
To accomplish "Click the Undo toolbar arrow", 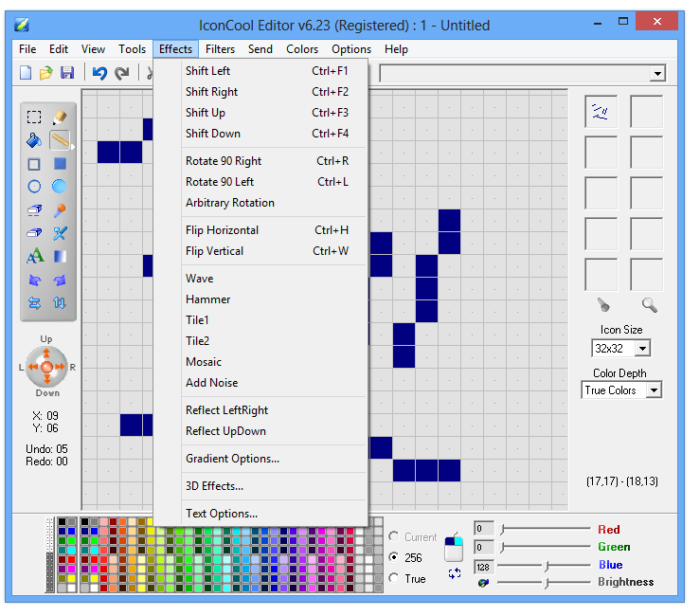I will pyautogui.click(x=100, y=73).
